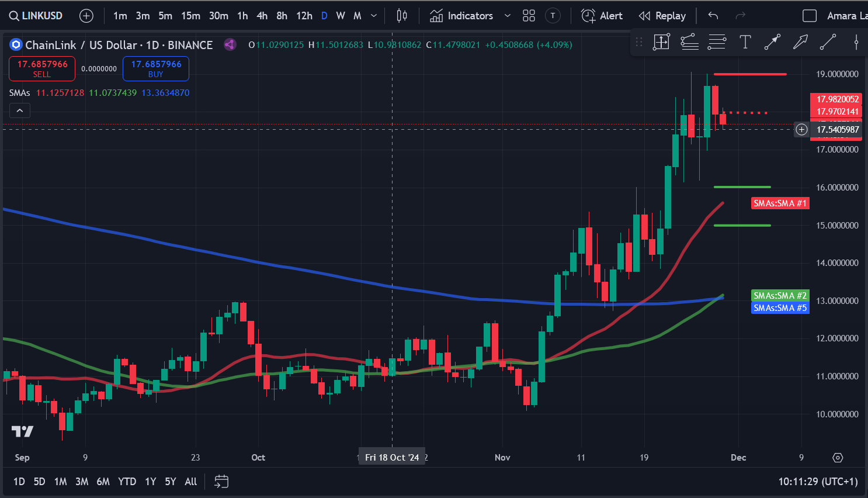Redo the last chart action
The image size is (868, 498).
(x=740, y=16)
